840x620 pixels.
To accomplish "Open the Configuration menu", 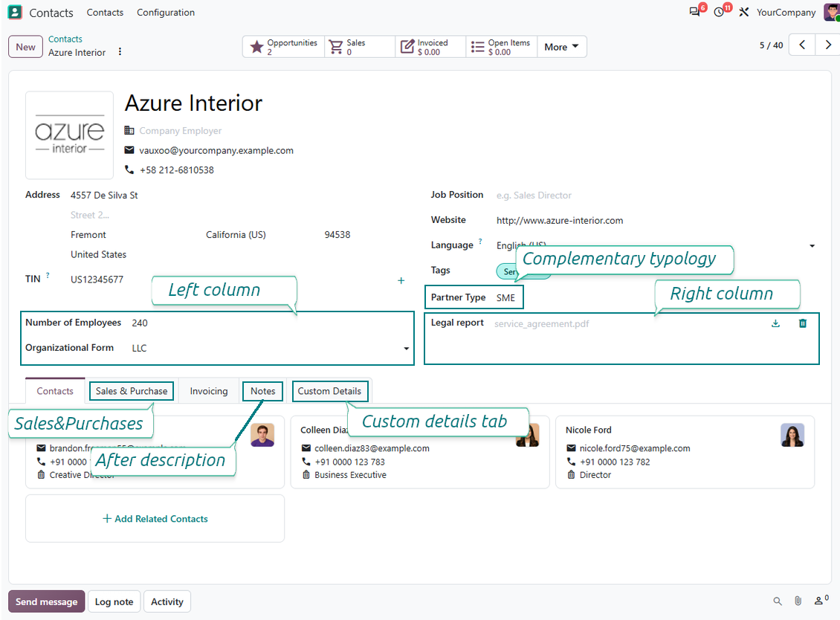I will click(166, 13).
